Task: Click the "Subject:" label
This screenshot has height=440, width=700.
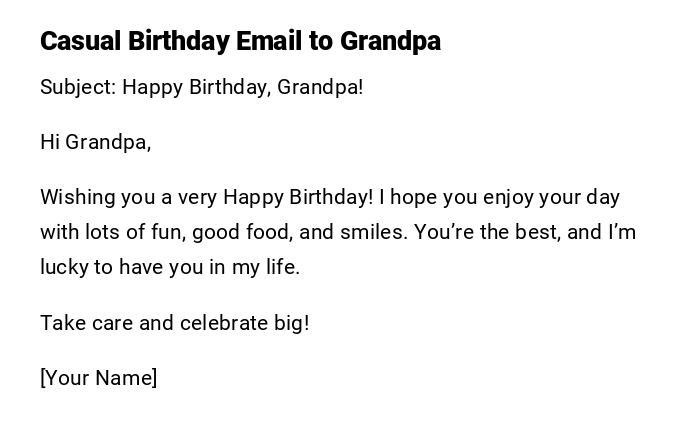Action: [x=78, y=87]
